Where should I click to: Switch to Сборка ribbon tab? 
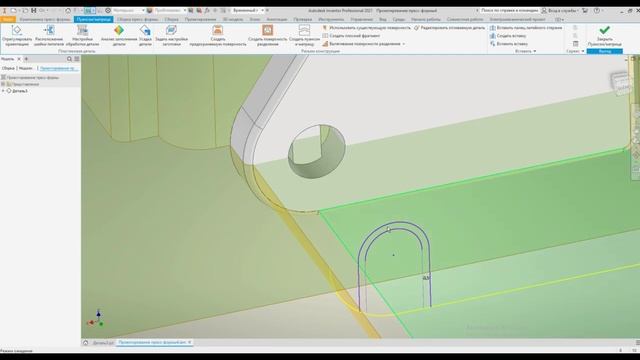pos(171,19)
